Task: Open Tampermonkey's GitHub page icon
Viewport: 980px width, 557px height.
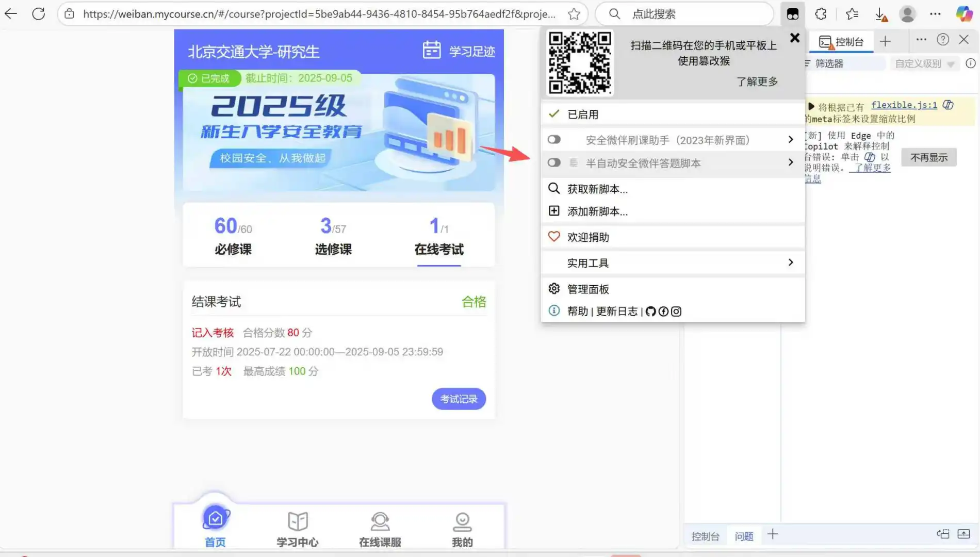Action: click(650, 312)
